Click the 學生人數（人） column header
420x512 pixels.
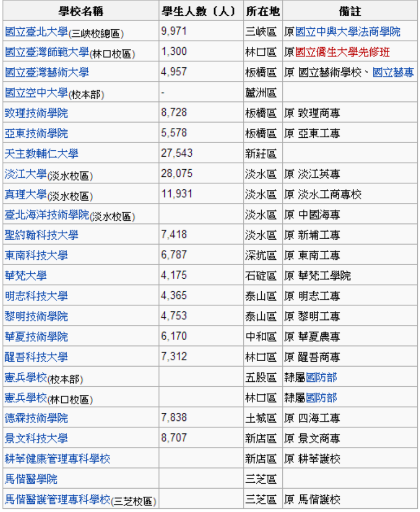tap(201, 11)
